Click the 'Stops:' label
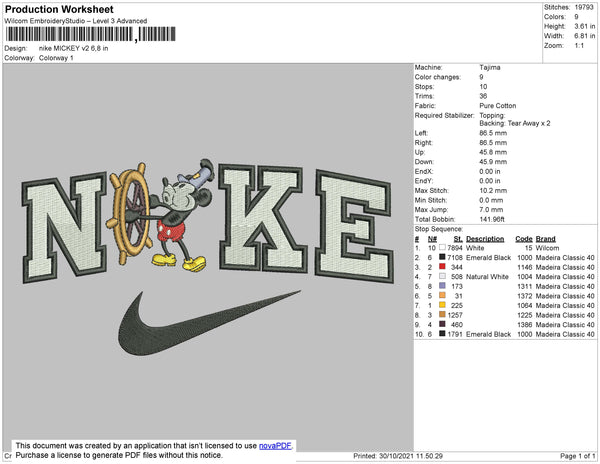 click(x=424, y=86)
